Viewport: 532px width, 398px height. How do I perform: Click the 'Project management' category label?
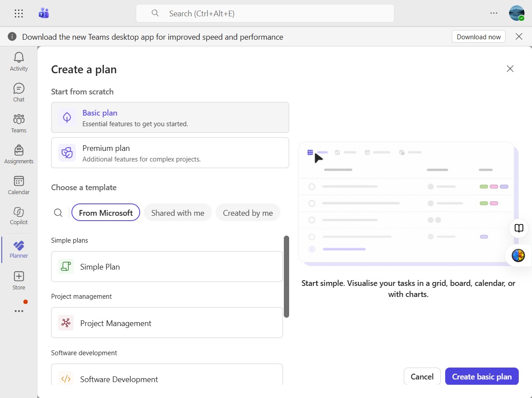pos(82,297)
